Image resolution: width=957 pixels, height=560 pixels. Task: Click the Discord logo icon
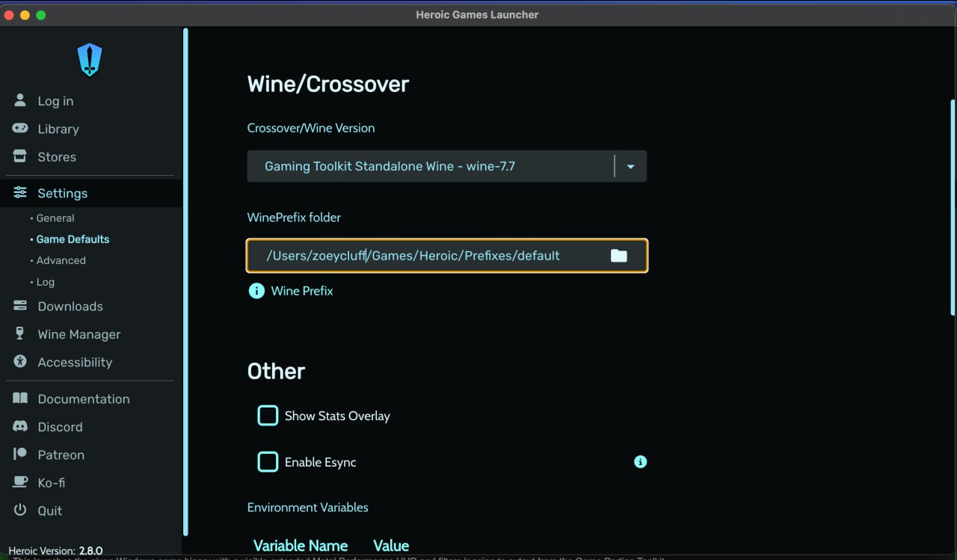pos(20,426)
